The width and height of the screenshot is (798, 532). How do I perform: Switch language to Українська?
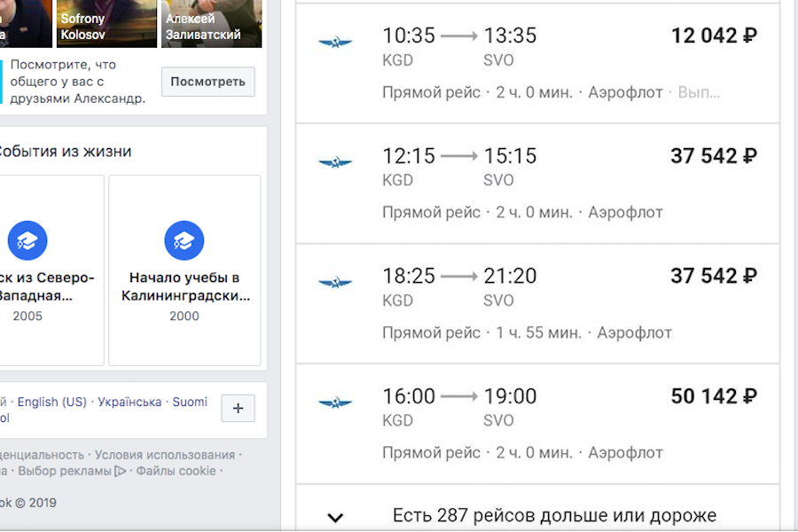pos(129,402)
